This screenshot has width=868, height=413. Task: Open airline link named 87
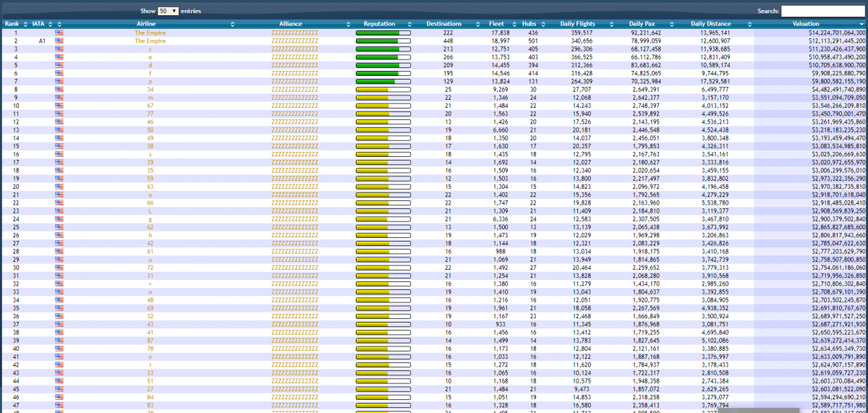tap(150, 339)
